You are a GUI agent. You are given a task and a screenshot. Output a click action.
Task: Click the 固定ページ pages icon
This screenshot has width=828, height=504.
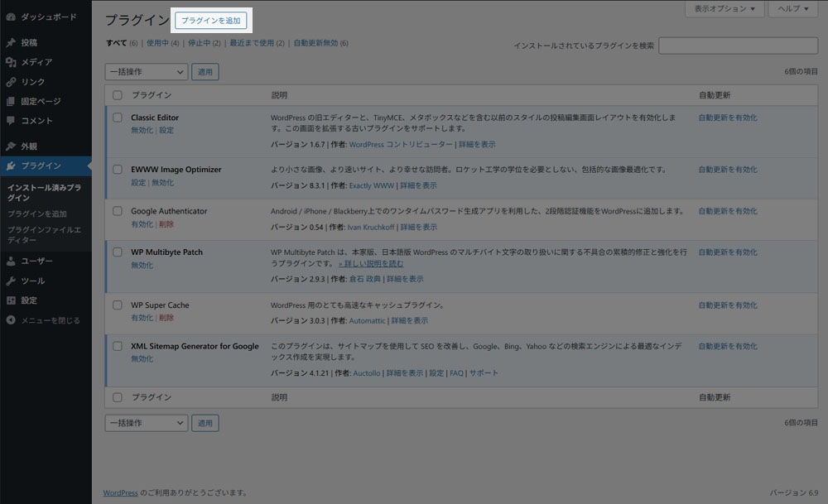click(x=11, y=101)
